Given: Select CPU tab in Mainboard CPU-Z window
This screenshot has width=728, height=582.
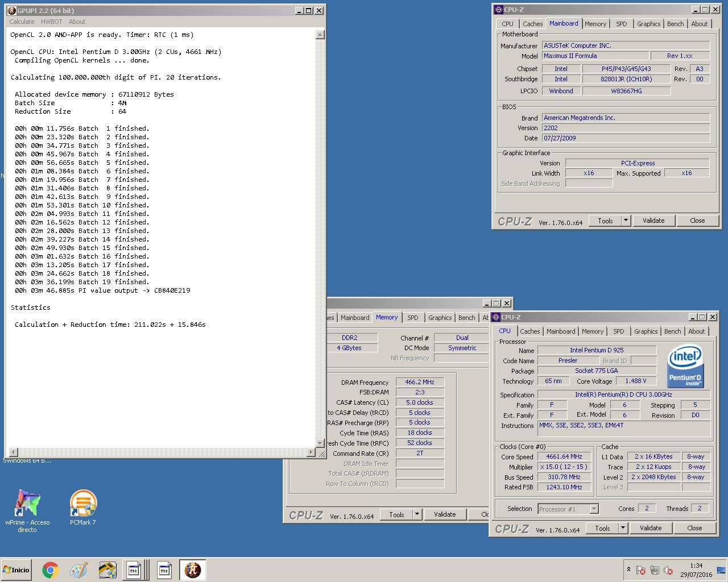Looking at the screenshot, I should tap(507, 24).
